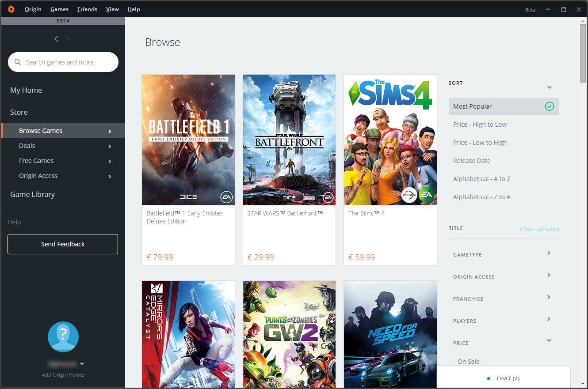This screenshot has height=389, width=588.
Task: Open the Battlefield 1 store page thumbnail
Action: (188, 140)
